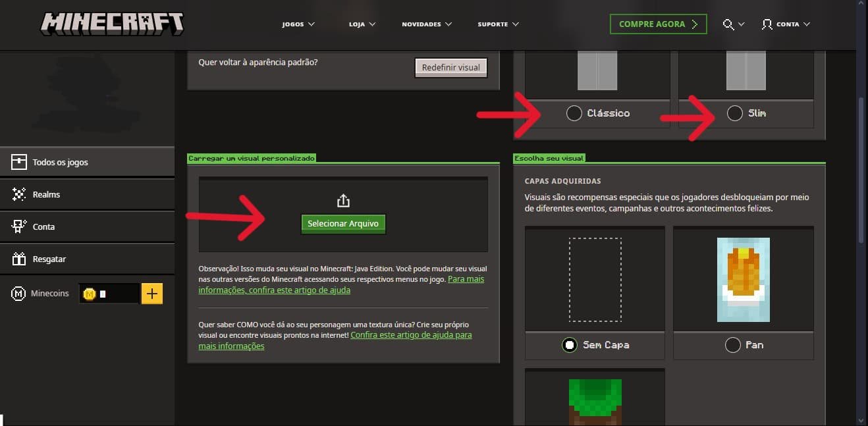This screenshot has width=868, height=426.
Task: Expand the SUPORTE menu
Action: point(499,24)
